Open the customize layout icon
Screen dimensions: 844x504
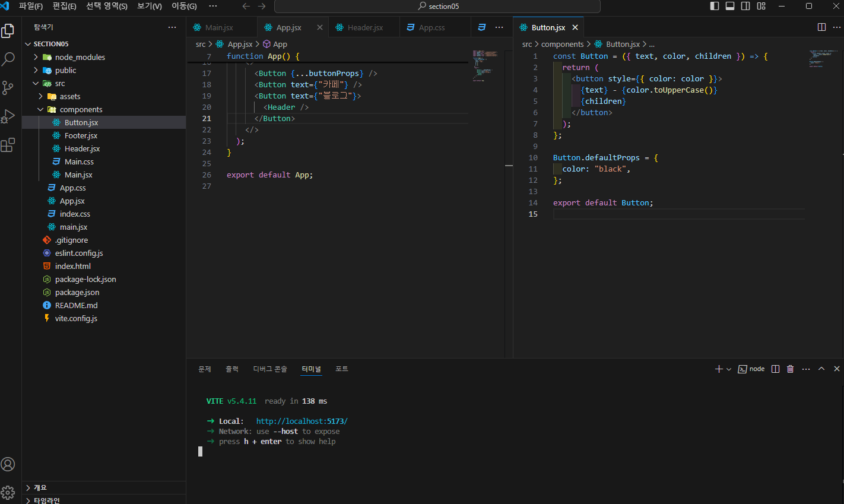point(761,6)
